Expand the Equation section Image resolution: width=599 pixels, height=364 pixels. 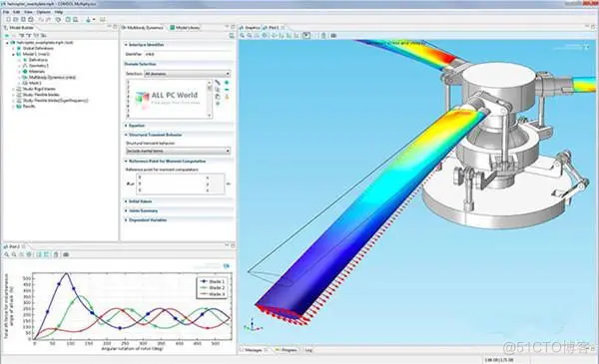click(x=126, y=126)
